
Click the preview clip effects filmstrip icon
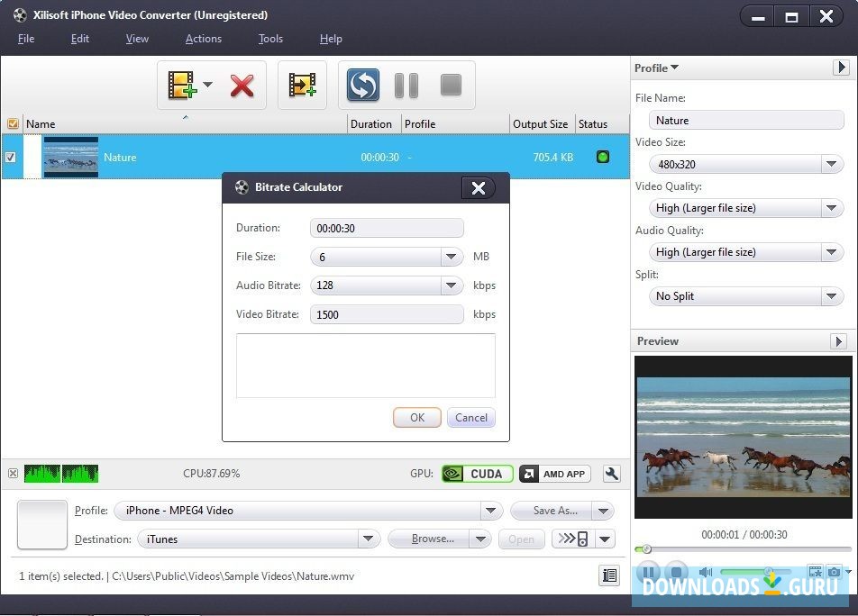coord(816,572)
